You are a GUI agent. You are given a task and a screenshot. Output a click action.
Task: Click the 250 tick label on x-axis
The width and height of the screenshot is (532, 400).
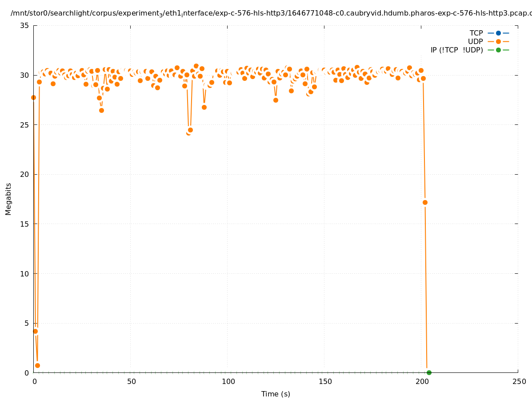(518, 382)
